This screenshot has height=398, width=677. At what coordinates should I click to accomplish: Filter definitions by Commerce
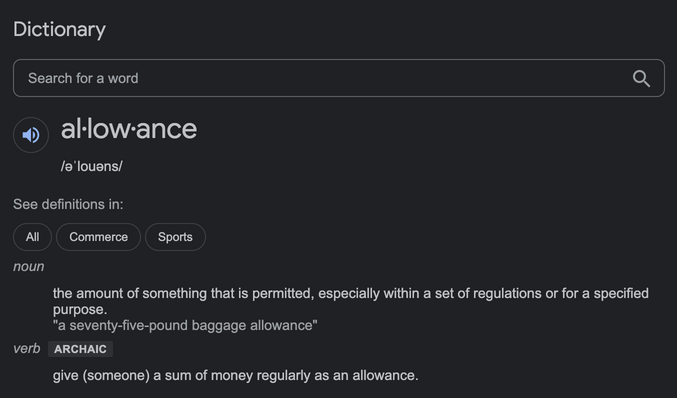[x=98, y=237]
